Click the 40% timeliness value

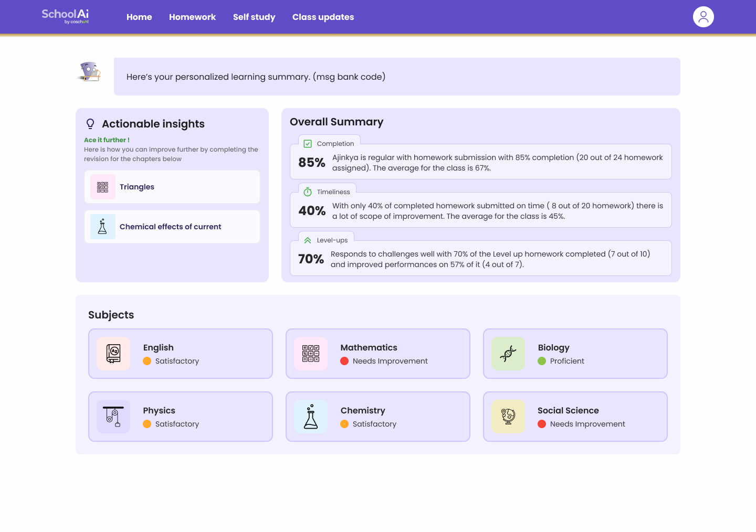coord(312,211)
